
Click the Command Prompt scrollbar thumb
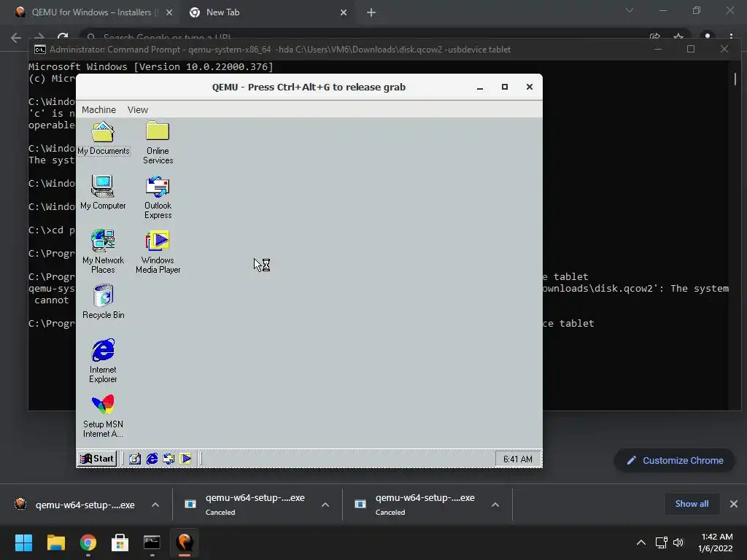pyautogui.click(x=735, y=79)
